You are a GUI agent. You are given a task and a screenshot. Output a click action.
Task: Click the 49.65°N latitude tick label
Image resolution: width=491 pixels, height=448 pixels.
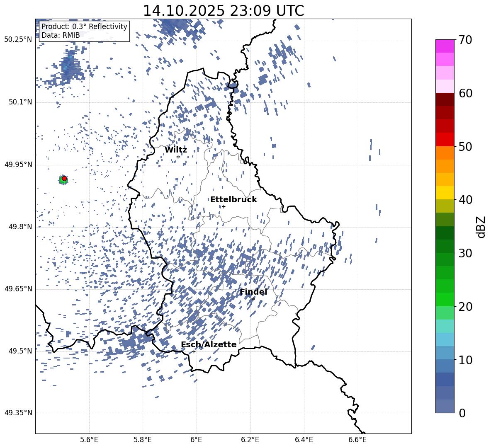(18, 289)
